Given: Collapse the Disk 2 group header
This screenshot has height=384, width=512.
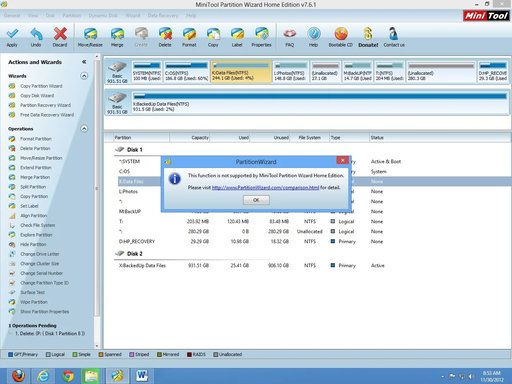Looking at the screenshot, I should click(x=129, y=254).
